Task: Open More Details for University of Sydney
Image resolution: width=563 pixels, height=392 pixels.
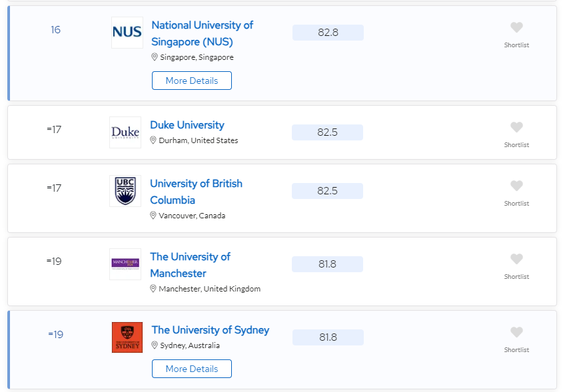Action: tap(192, 369)
